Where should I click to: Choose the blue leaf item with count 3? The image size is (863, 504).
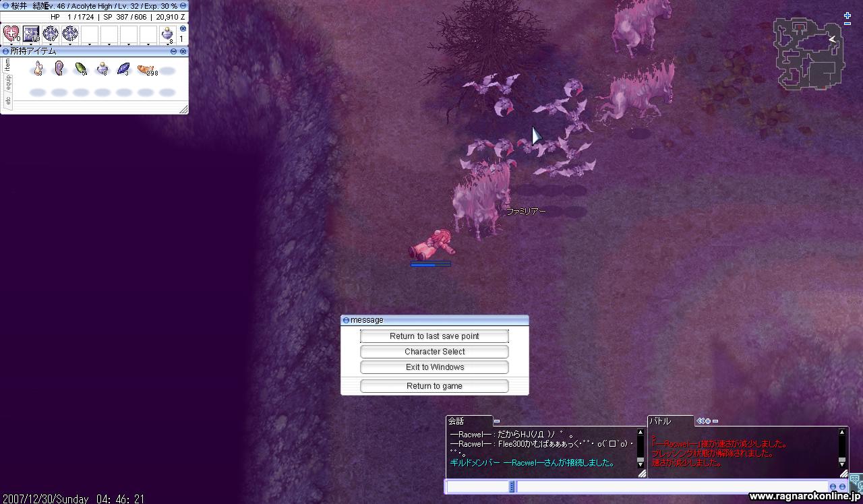pyautogui.click(x=123, y=68)
